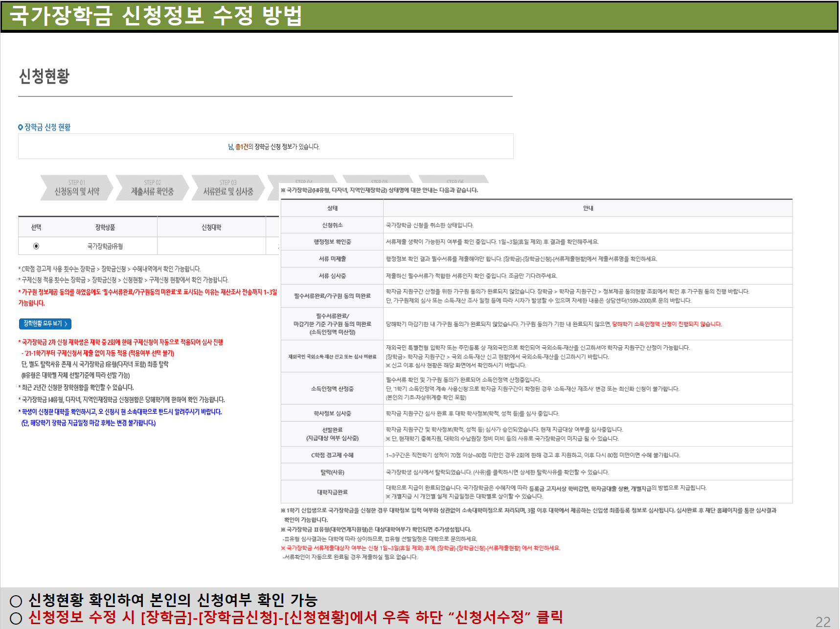840x629 pixels.
Task: Click the STEP 02 제출서류 확인중 step
Action: [152, 188]
